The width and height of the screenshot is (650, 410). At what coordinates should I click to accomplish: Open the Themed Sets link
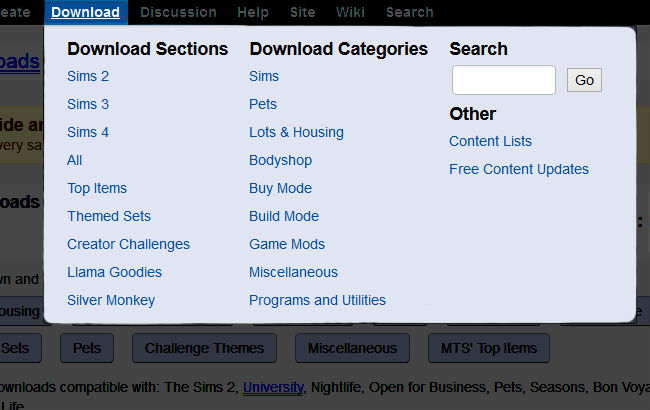pos(109,216)
